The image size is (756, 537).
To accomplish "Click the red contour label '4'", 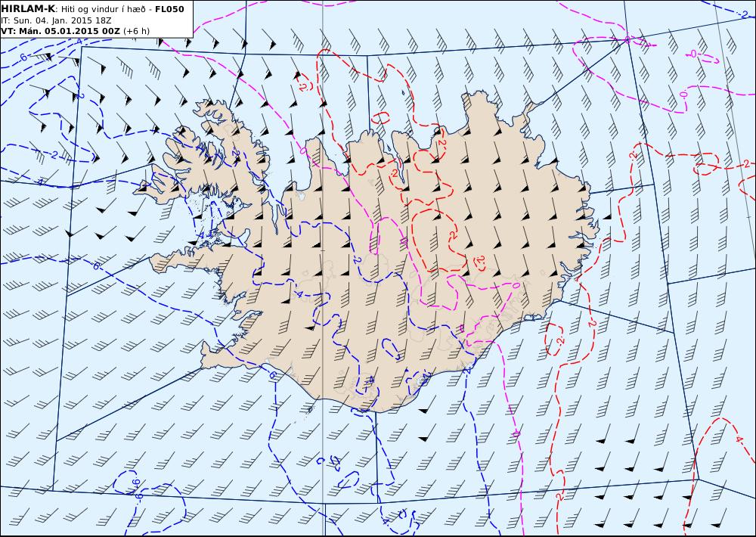I will coord(738,439).
